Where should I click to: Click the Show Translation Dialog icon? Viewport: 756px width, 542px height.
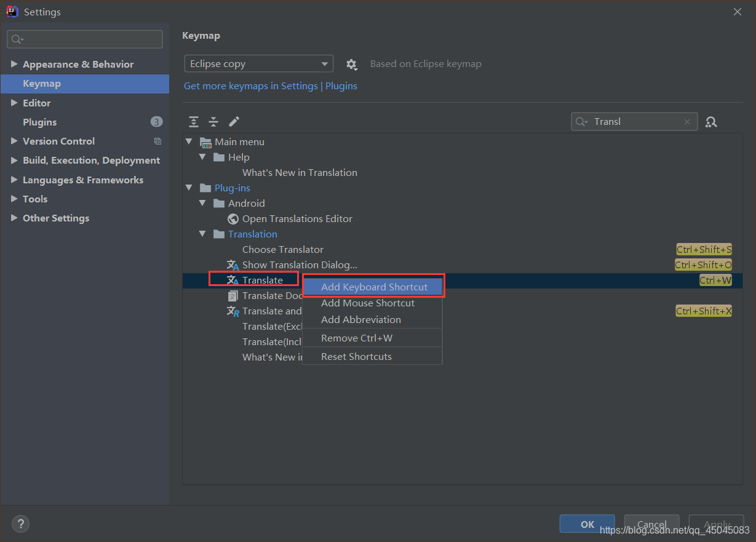coord(233,265)
